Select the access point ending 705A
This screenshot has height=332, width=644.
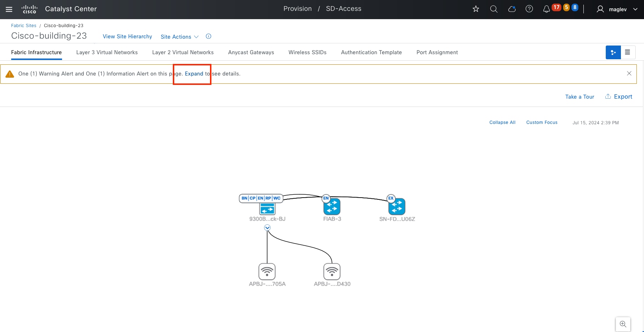tap(267, 272)
